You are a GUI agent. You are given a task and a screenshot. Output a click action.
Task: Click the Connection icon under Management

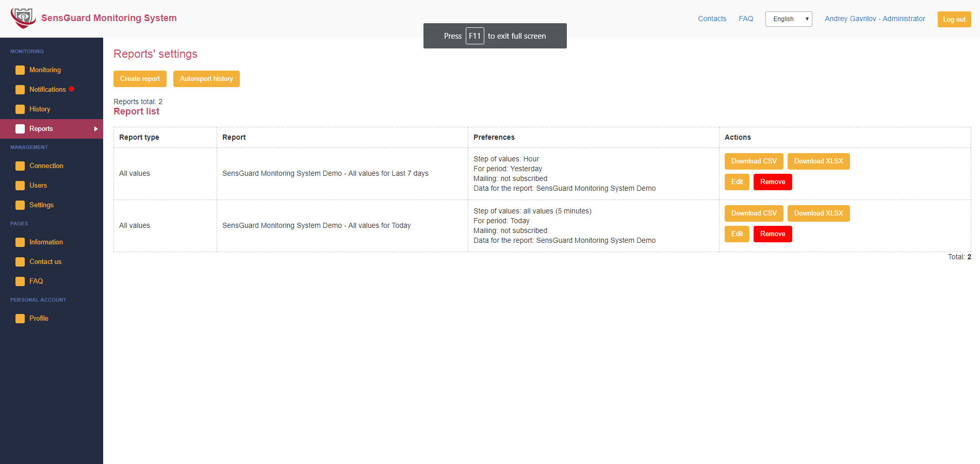(20, 165)
